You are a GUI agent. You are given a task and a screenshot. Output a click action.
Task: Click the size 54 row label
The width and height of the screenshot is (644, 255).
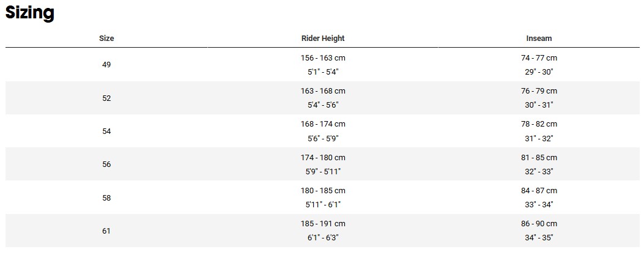pos(106,131)
